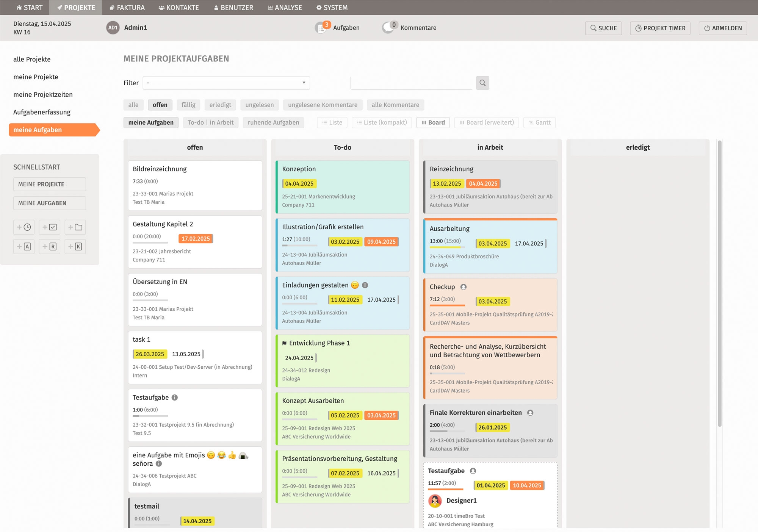Select 'meine Projektzeiten' in the sidebar
Viewport: 758px width, 532px height.
tap(43, 95)
